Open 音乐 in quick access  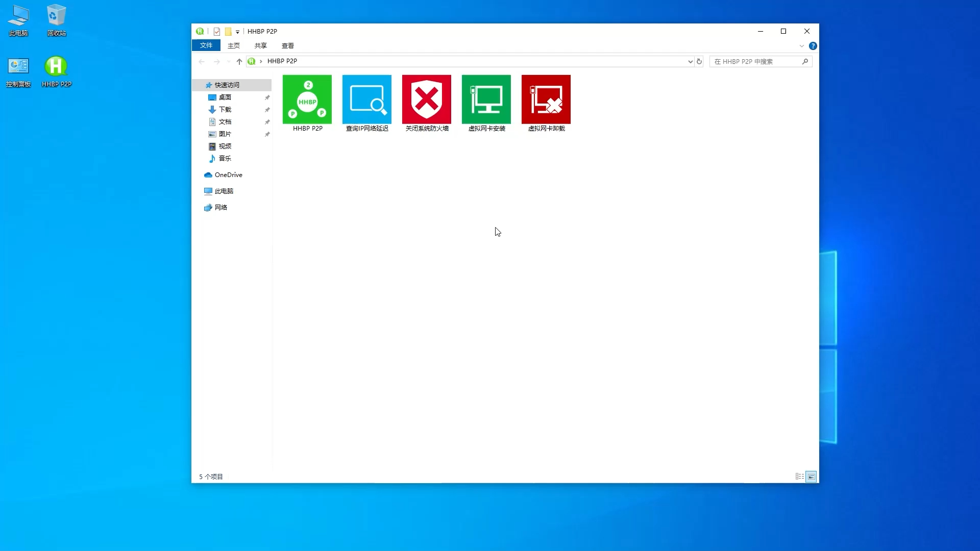[225, 159]
